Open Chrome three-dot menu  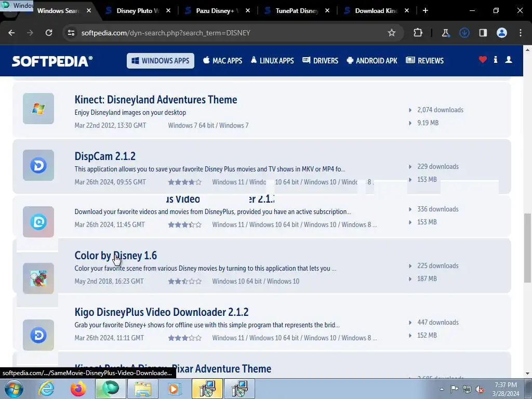point(521,33)
